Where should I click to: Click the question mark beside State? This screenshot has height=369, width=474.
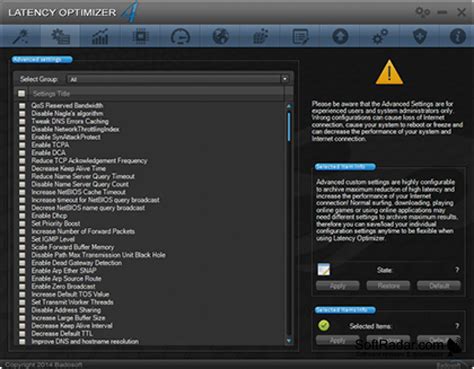[x=457, y=270]
